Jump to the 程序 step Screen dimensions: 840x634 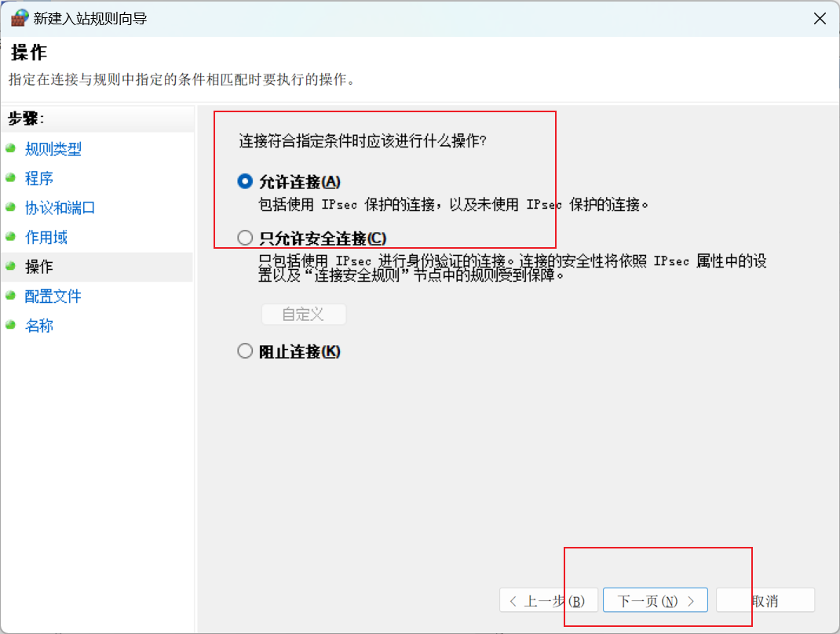pyautogui.click(x=39, y=178)
